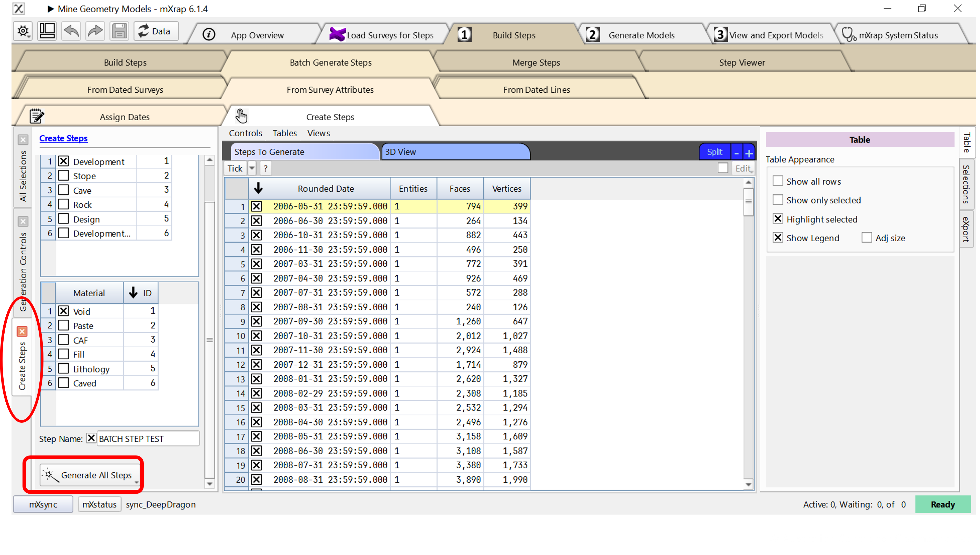Image resolution: width=980 pixels, height=555 pixels.
Task: Click the App Overview info icon
Action: [209, 35]
